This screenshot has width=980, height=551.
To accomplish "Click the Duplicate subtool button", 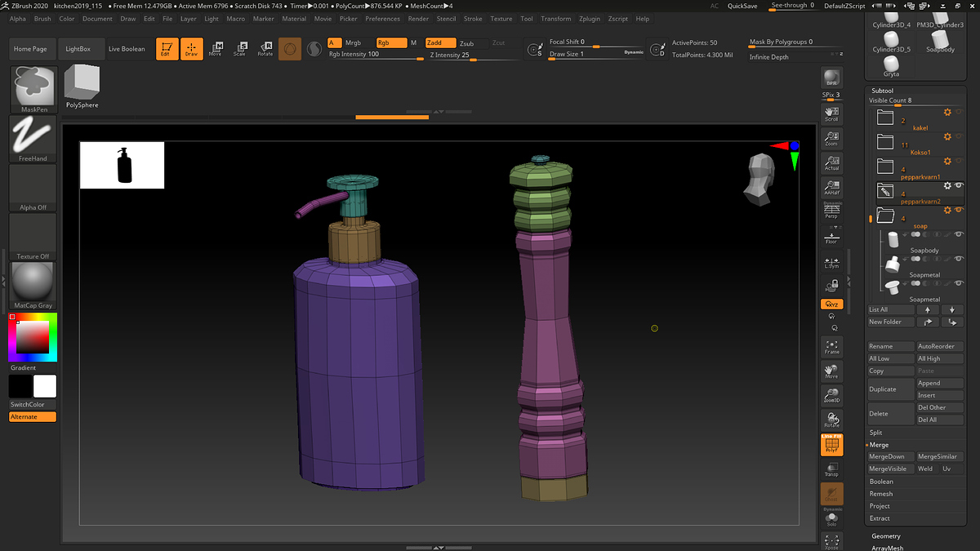I will pos(890,389).
